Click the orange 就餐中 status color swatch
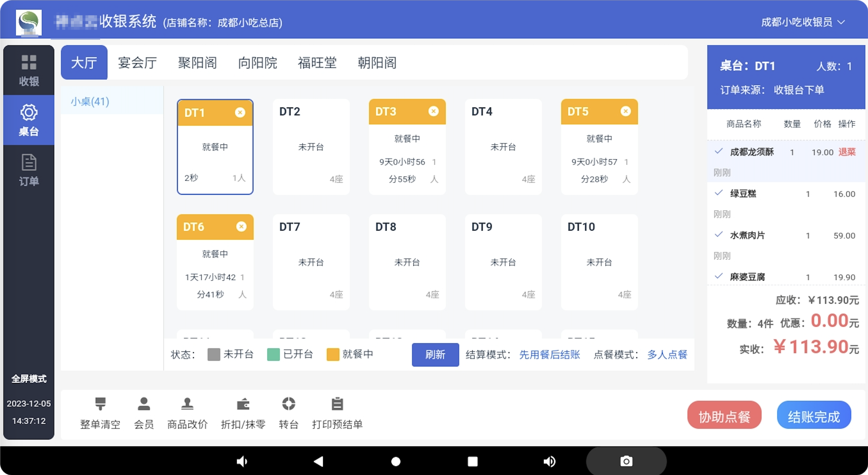Screen dimensions: 868x475 [x=333, y=355]
